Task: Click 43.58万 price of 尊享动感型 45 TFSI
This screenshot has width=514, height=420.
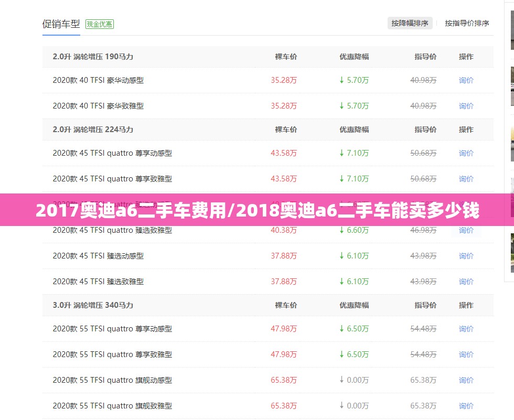Action: [284, 153]
